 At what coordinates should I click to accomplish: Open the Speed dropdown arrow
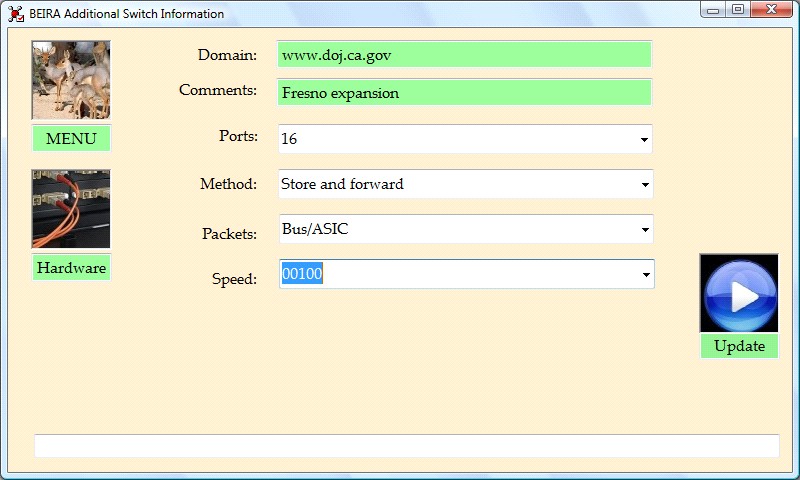pyautogui.click(x=646, y=275)
